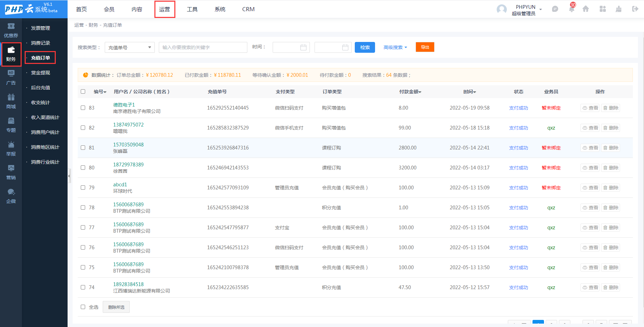View order 83 details

click(x=590, y=108)
